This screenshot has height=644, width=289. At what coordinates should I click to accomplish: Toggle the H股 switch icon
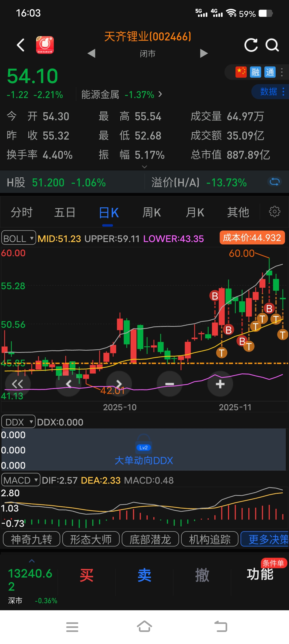point(275,182)
